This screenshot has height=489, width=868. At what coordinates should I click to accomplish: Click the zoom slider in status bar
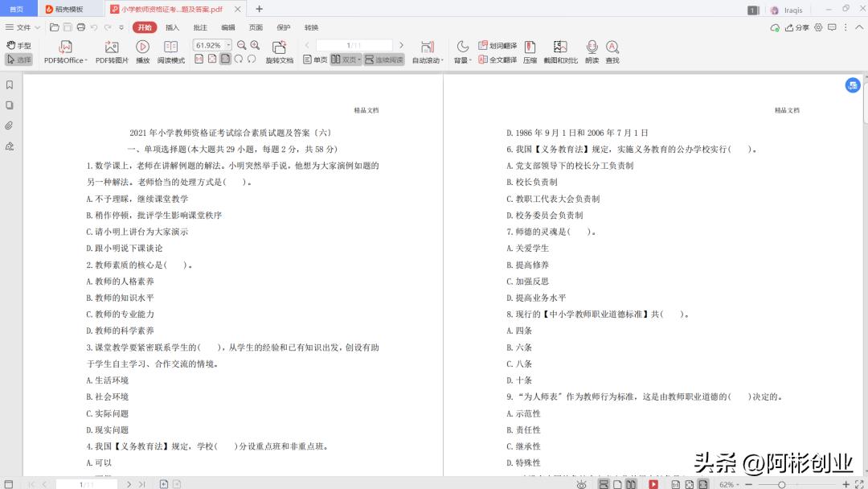pos(783,484)
